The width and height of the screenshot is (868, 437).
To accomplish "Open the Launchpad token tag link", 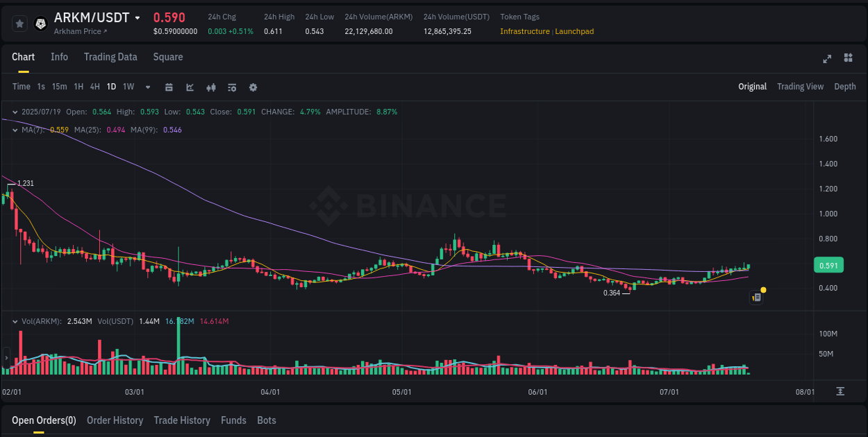I will 574,31.
